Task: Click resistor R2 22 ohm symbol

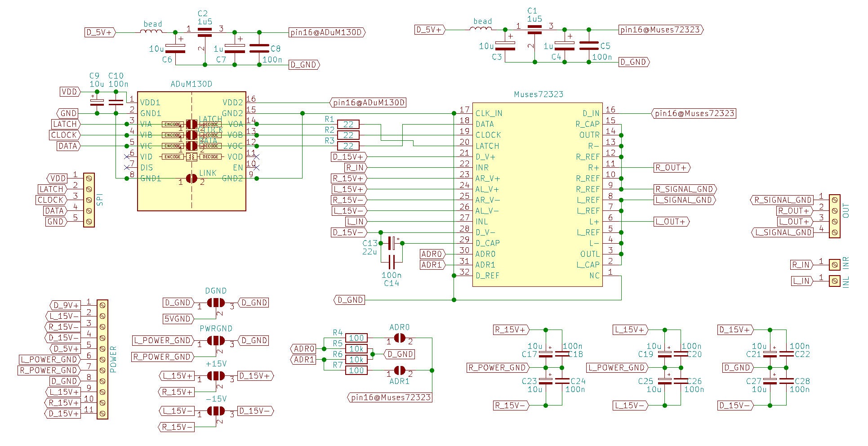Action: point(348,135)
